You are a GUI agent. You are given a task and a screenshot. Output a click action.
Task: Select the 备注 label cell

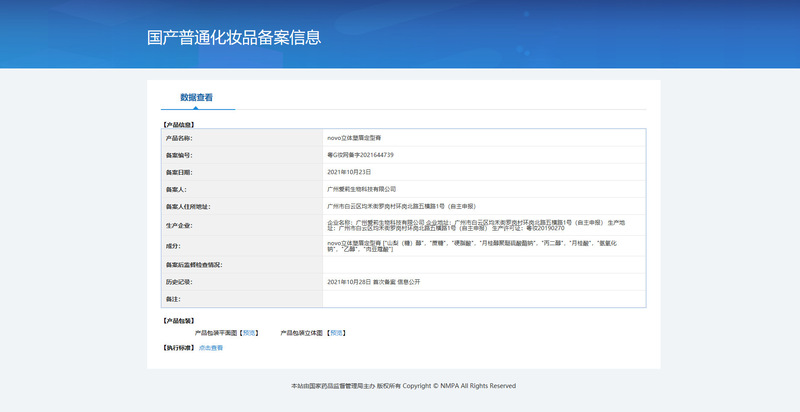(242, 299)
